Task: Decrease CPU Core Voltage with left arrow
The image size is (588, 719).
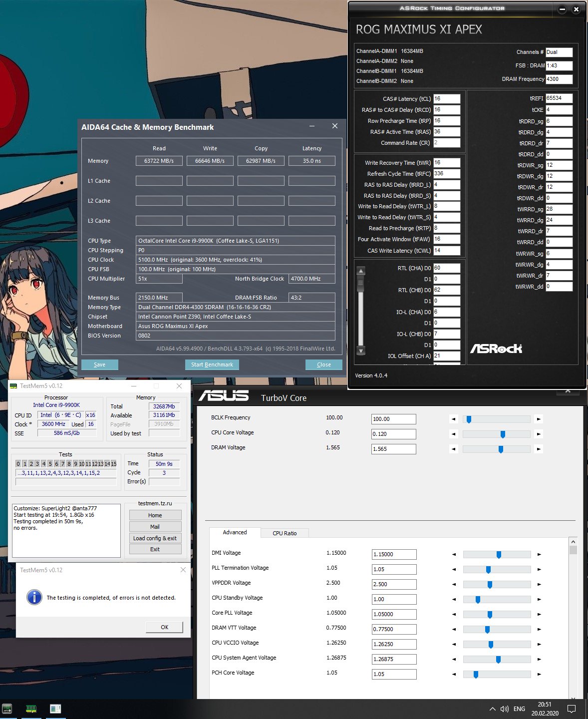Action: click(x=453, y=434)
